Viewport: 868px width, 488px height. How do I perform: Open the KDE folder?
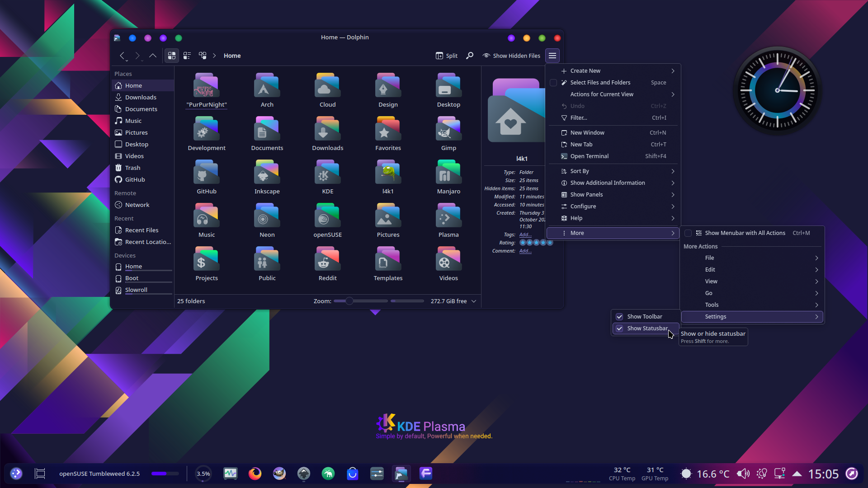(x=328, y=177)
